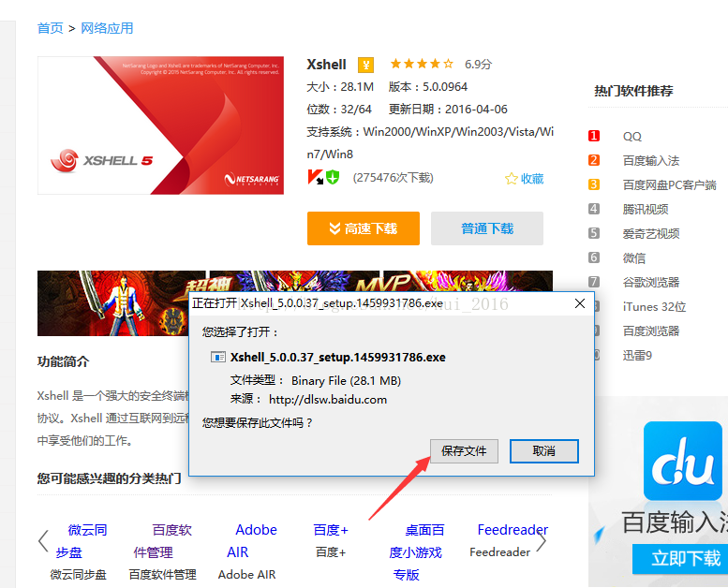Click the 热门软件推荐 heading

[x=633, y=91]
